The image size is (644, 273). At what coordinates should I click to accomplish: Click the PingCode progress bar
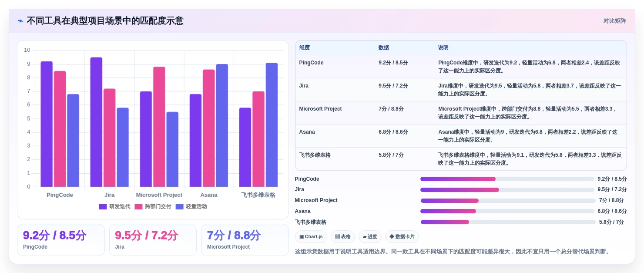[507, 179]
